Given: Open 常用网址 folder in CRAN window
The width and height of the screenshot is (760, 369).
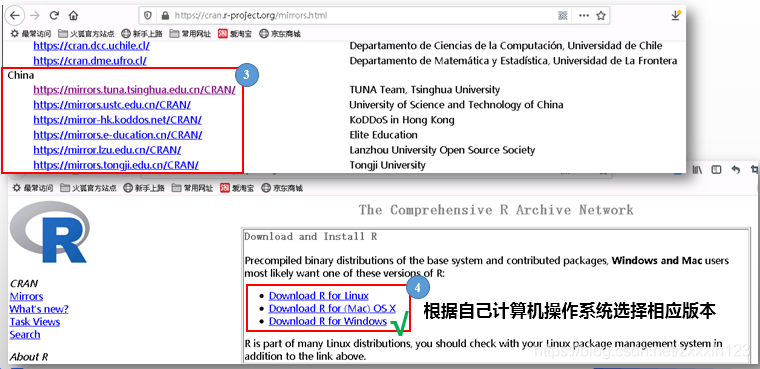Looking at the screenshot, I should click(x=192, y=188).
